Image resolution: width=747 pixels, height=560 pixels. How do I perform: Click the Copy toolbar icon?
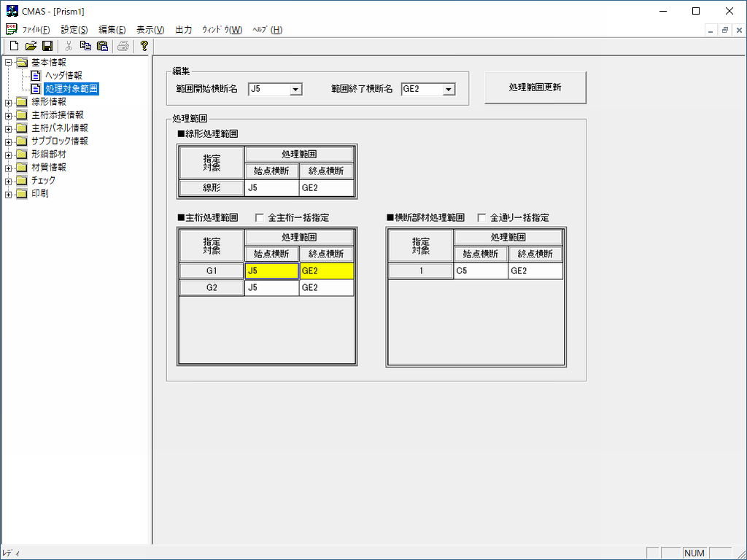tap(85, 46)
